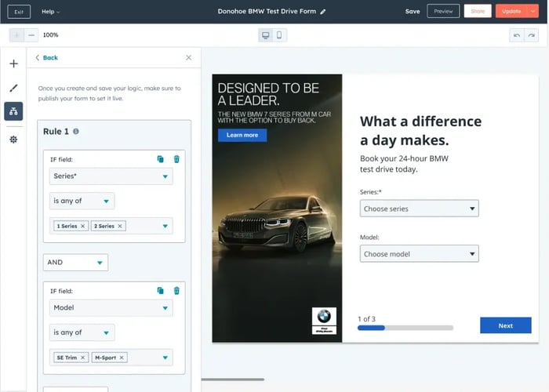Open the Update button arrow dropdown
The height and width of the screenshot is (392, 549).
pyautogui.click(x=533, y=11)
